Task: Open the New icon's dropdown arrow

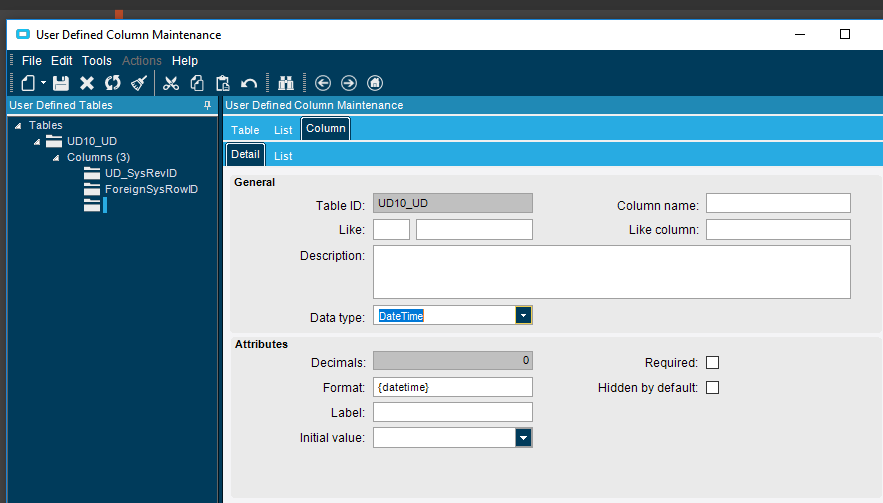Action: pyautogui.click(x=43, y=83)
